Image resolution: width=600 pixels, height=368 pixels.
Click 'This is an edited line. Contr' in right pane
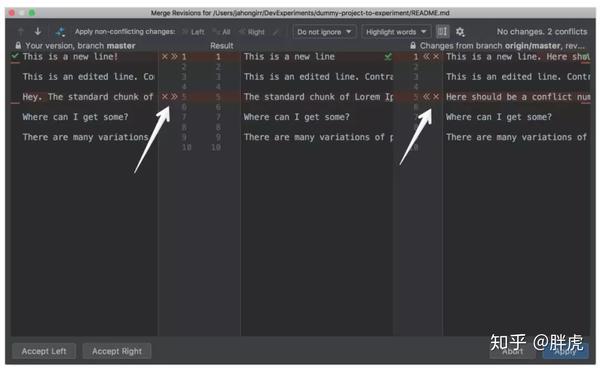click(518, 77)
